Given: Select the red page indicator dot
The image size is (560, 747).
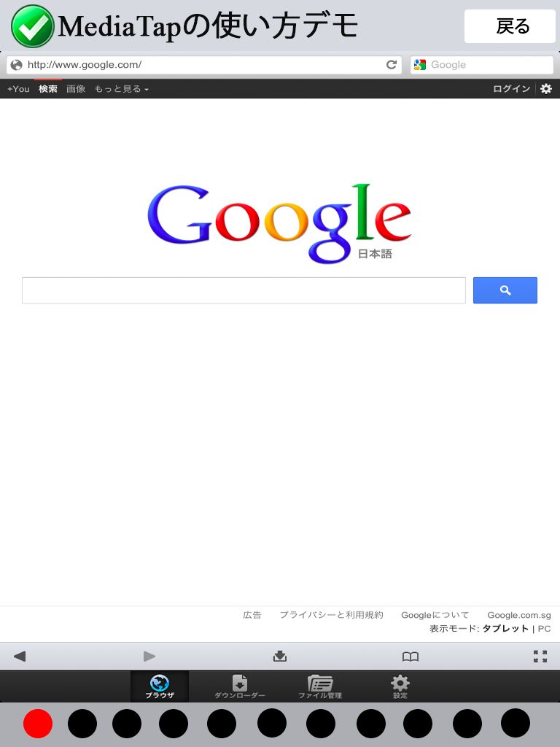Looking at the screenshot, I should click(x=38, y=723).
